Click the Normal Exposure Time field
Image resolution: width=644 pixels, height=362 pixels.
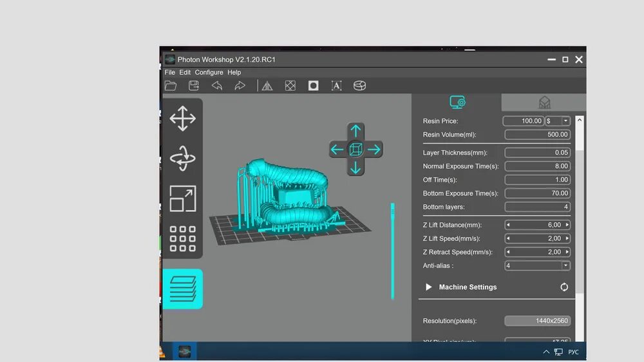coord(537,166)
